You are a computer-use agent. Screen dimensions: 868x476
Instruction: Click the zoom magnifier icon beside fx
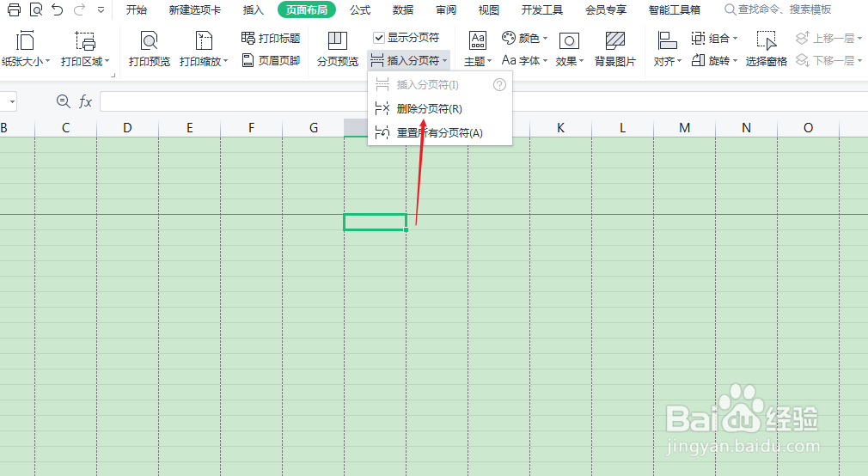coord(63,101)
